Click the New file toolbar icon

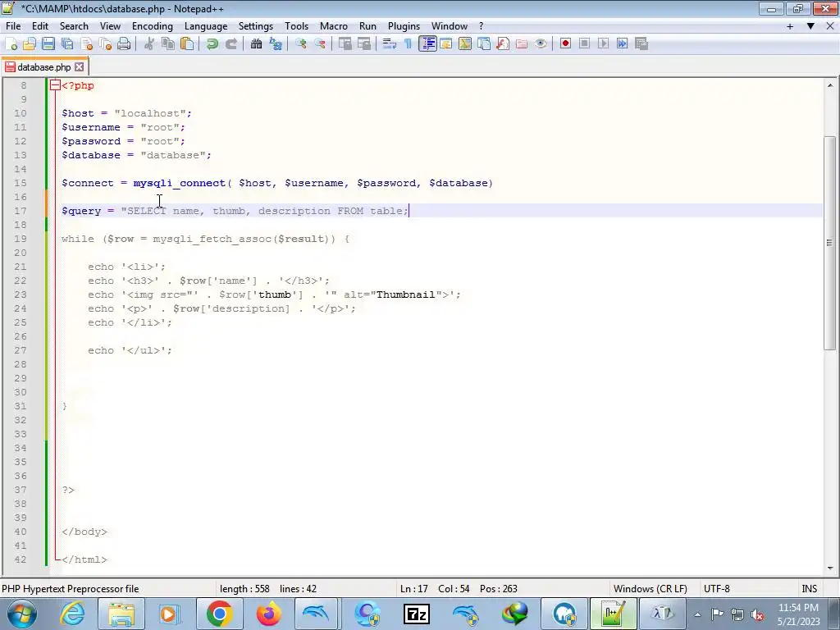[11, 44]
